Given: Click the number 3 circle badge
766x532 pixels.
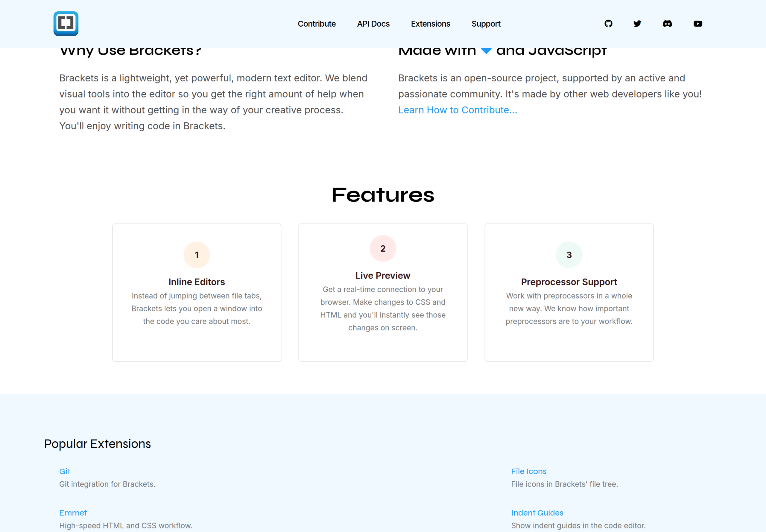Looking at the screenshot, I should tap(569, 255).
